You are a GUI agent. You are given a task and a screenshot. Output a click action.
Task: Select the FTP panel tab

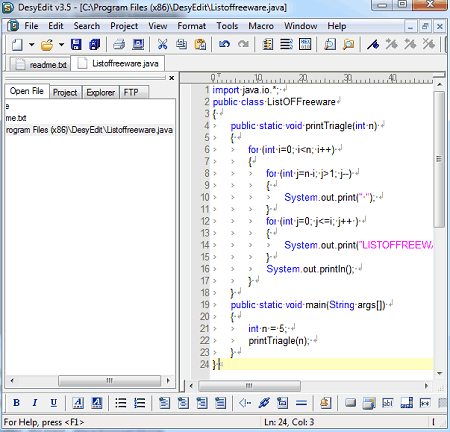pos(131,92)
